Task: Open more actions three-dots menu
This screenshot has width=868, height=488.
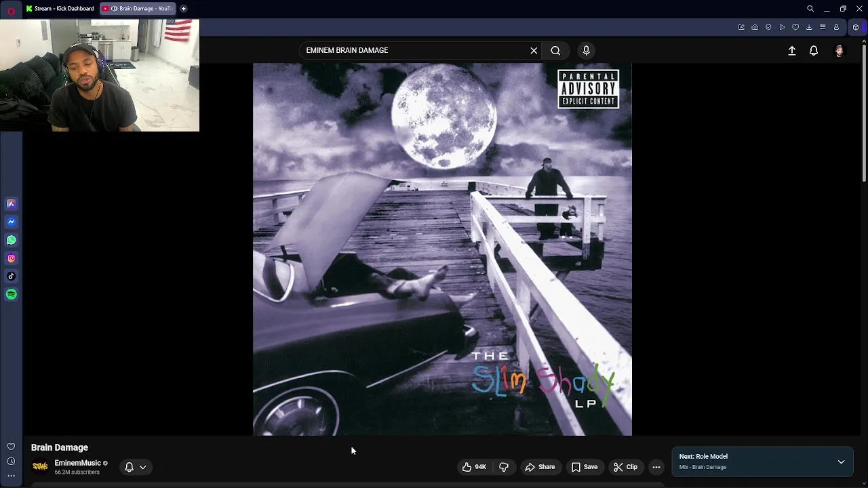Action: [x=656, y=467]
